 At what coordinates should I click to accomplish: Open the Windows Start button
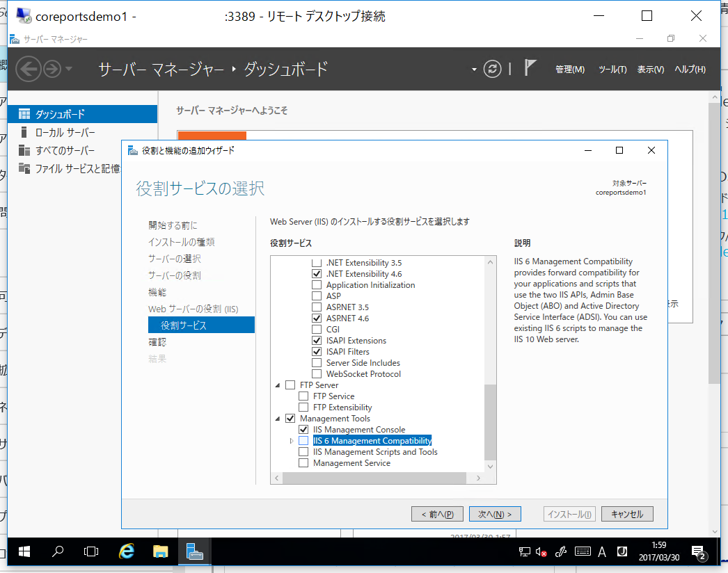coord(24,551)
